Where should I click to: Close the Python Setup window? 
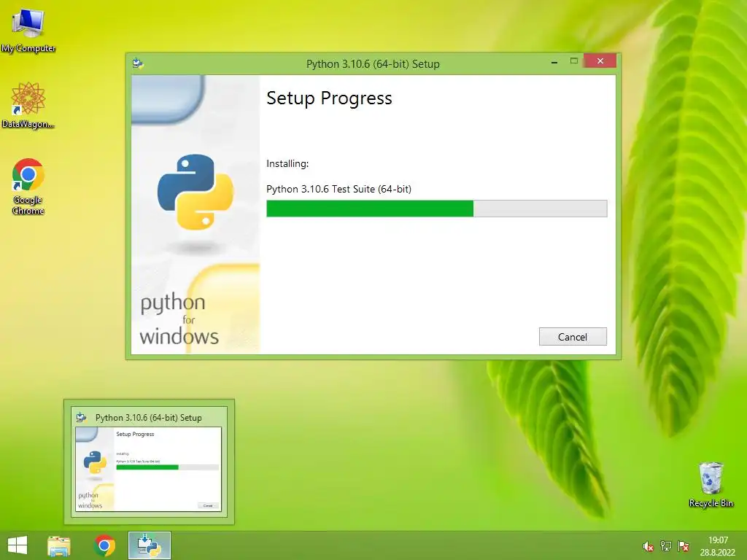tap(600, 61)
